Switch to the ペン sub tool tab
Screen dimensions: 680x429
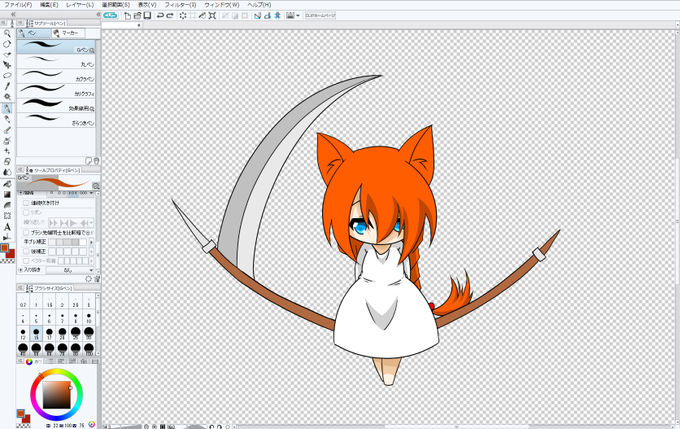pos(34,33)
